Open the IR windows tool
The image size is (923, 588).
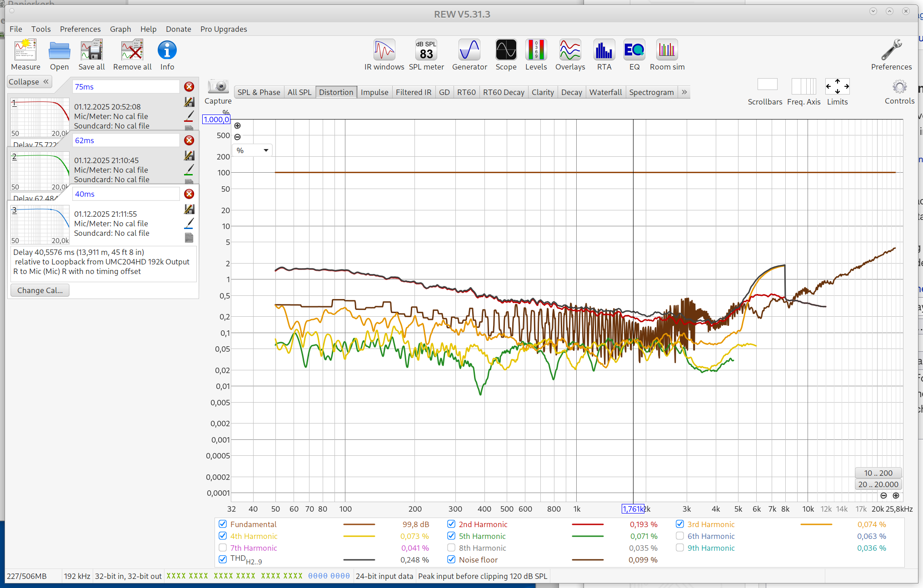pos(384,50)
